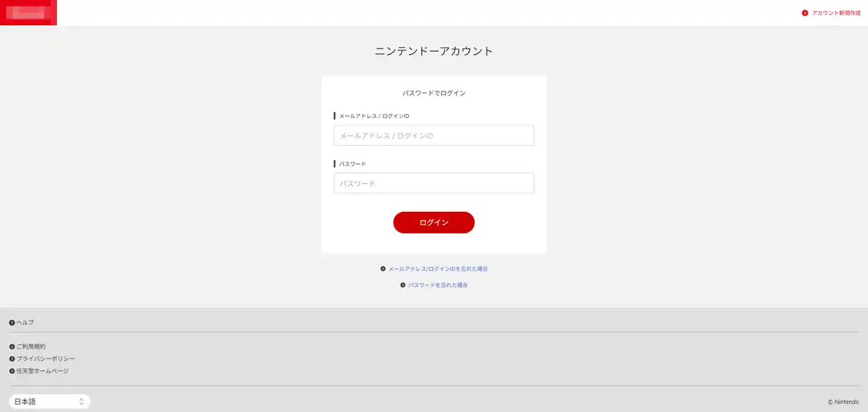This screenshot has height=412, width=868.
Task: Click the red logo in top-left corner
Action: point(28,12)
